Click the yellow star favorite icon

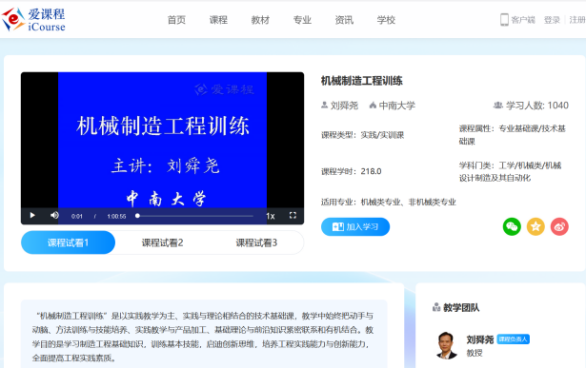click(x=536, y=226)
